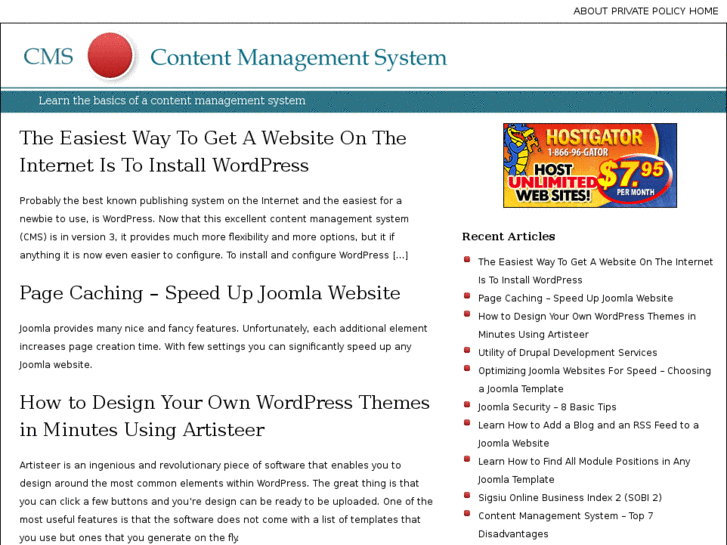Open sidebar link Joomla Security 8 Basic Tips
Viewport: 727px width, 545px height.
point(547,407)
